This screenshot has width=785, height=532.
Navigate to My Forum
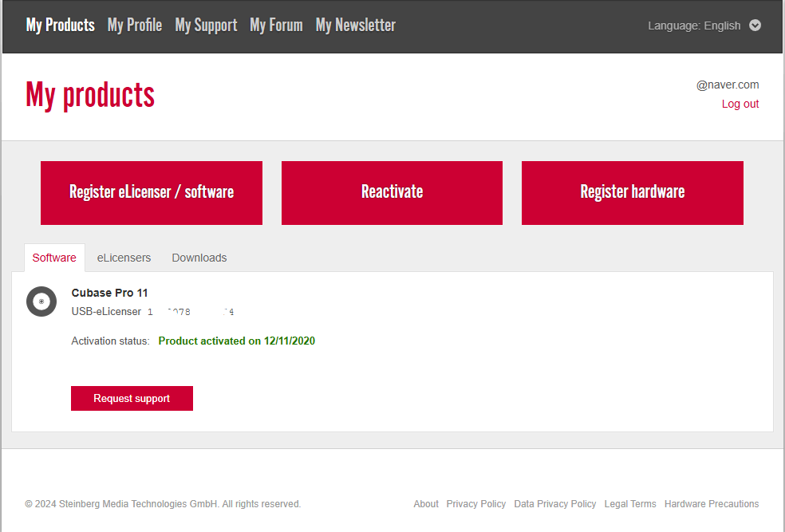tap(276, 25)
